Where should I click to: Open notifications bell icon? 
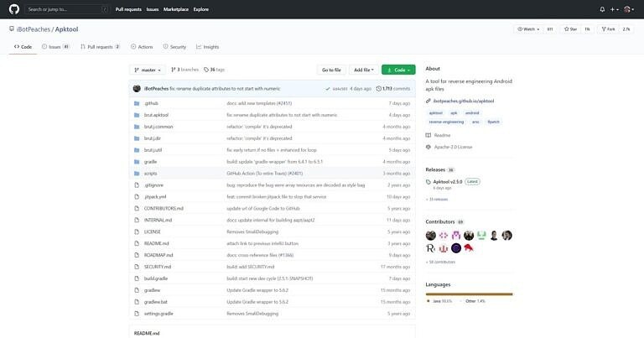tap(602, 9)
